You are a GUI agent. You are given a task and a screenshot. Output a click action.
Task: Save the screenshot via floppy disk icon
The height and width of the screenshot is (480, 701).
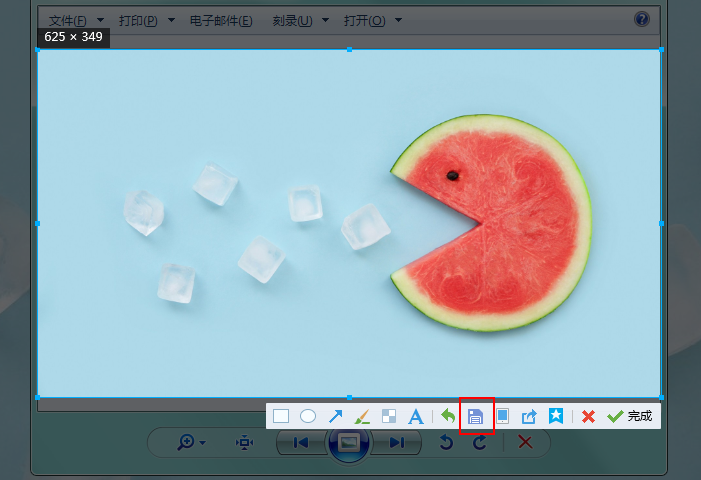(x=475, y=417)
